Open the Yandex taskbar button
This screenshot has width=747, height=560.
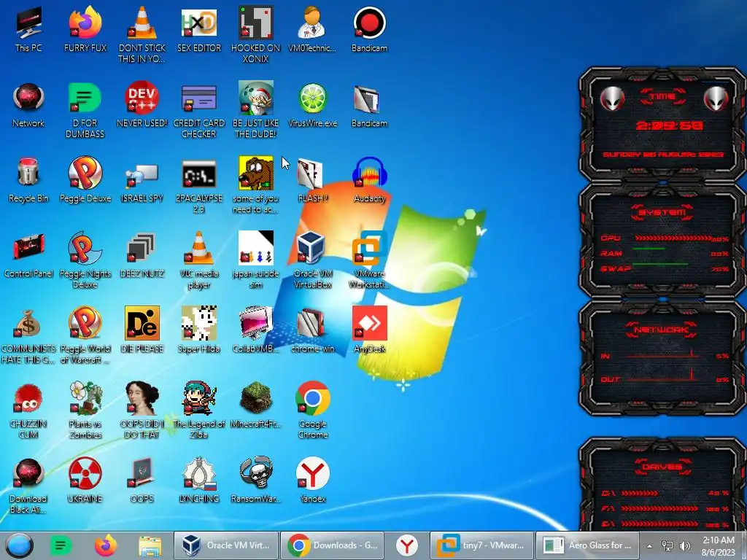tap(407, 545)
